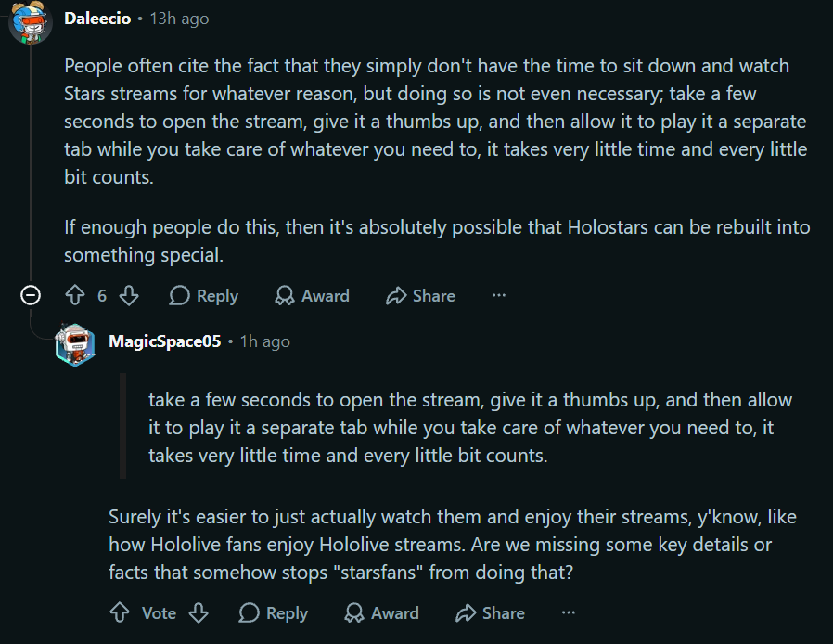Screen dimensions: 833x644
Task: Reply to MagicSpace05's comment
Action: pos(273,612)
